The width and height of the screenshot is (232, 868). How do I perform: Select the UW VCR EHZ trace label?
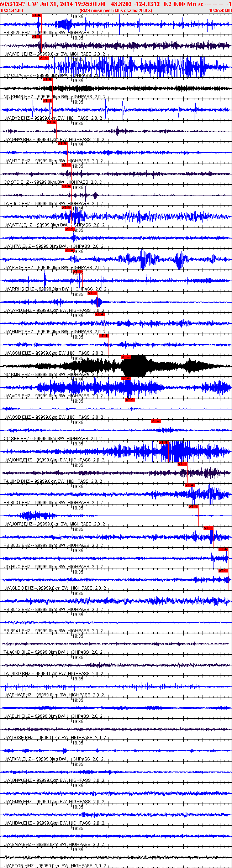click(x=53, y=396)
